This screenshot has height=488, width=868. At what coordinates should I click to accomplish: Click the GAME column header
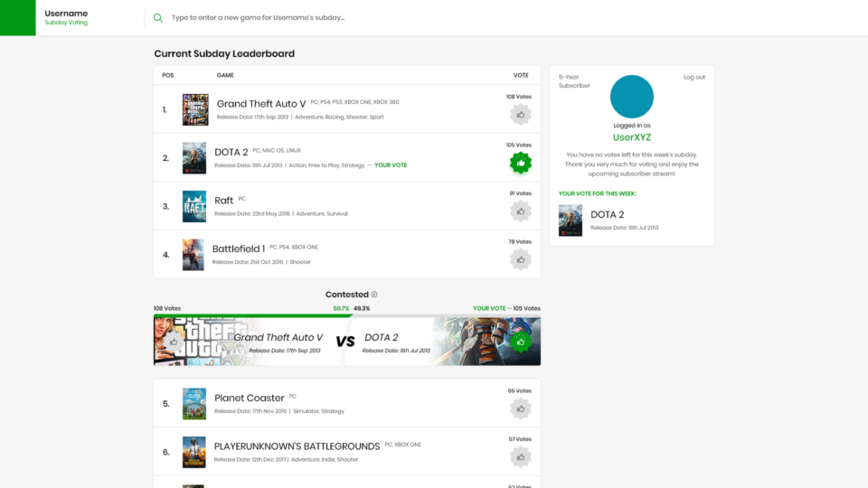tap(225, 75)
